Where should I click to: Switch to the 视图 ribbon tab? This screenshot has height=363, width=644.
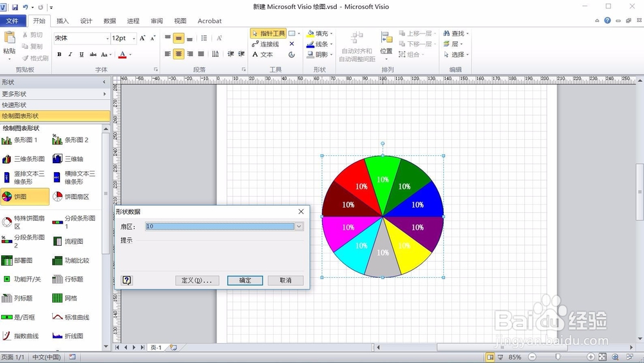(x=180, y=21)
